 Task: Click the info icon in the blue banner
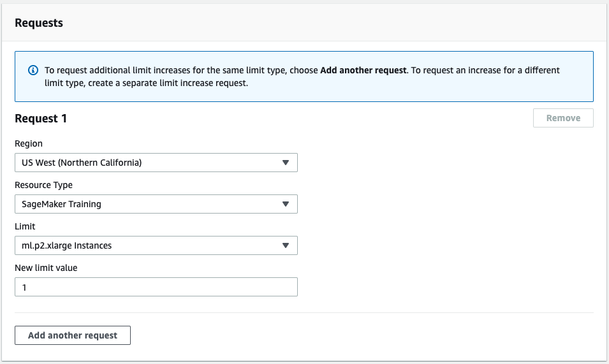click(33, 70)
